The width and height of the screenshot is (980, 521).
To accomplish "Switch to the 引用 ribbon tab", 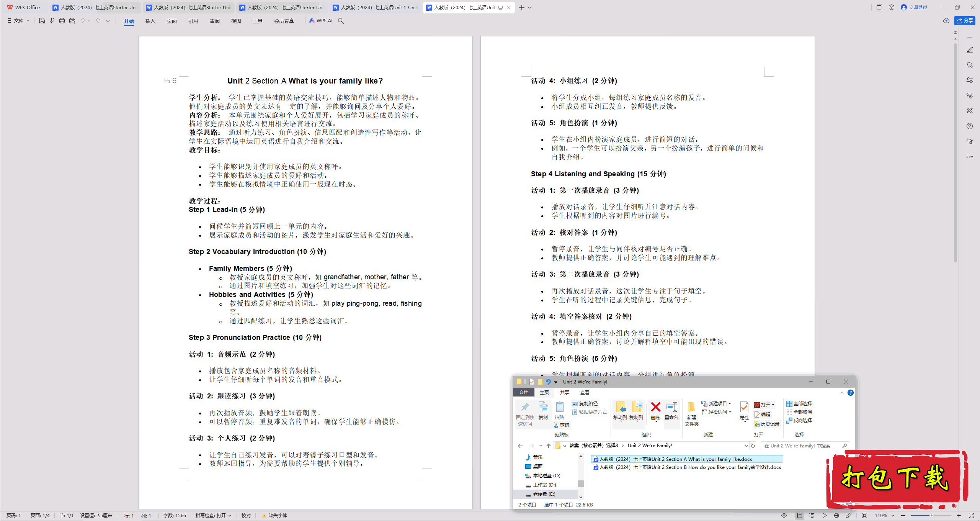I will pos(193,21).
